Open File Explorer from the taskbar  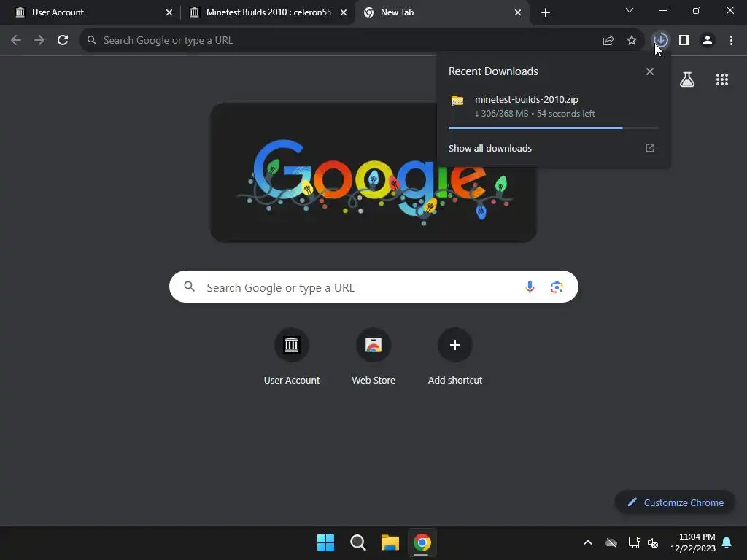pyautogui.click(x=390, y=542)
